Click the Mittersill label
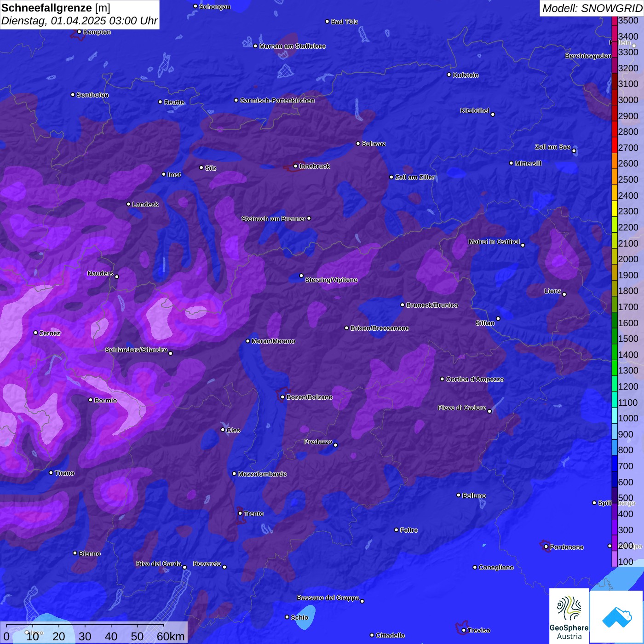Screen dimensions: 644x644 tap(528, 163)
